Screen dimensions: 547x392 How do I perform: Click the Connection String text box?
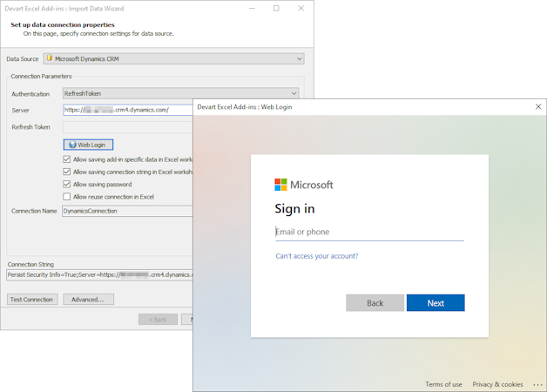pyautogui.click(x=99, y=274)
